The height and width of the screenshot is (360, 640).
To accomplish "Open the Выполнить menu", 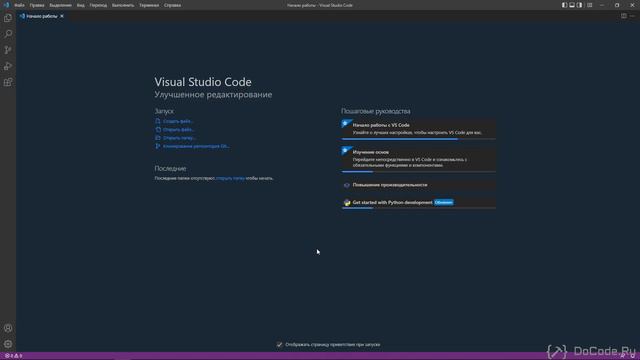I will point(123,5).
